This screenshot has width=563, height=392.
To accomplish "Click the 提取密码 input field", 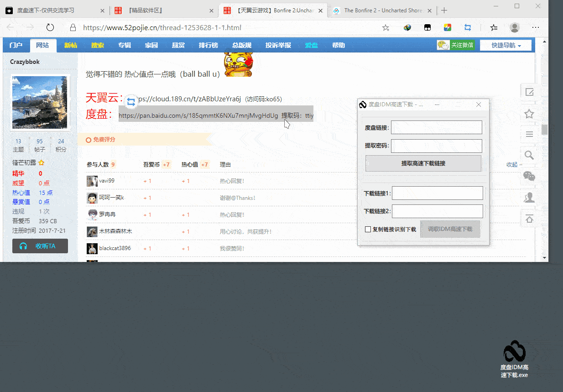I will [437, 146].
